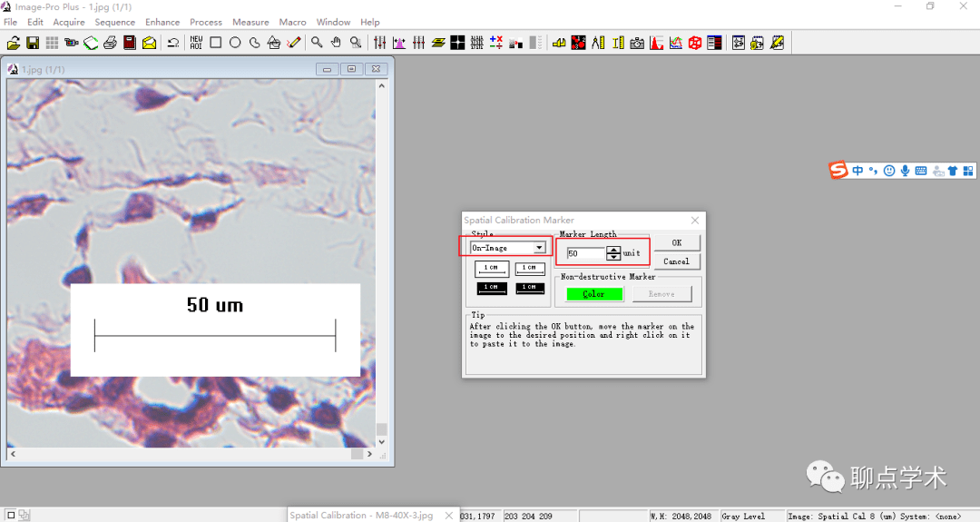Send image using the yellow envelope icon
The width and height of the screenshot is (980, 522).
(149, 43)
